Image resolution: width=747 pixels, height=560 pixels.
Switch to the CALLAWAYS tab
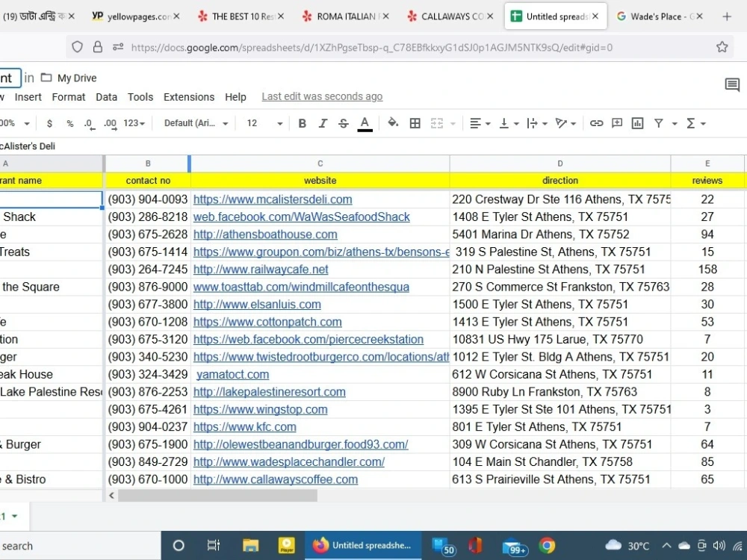(450, 16)
